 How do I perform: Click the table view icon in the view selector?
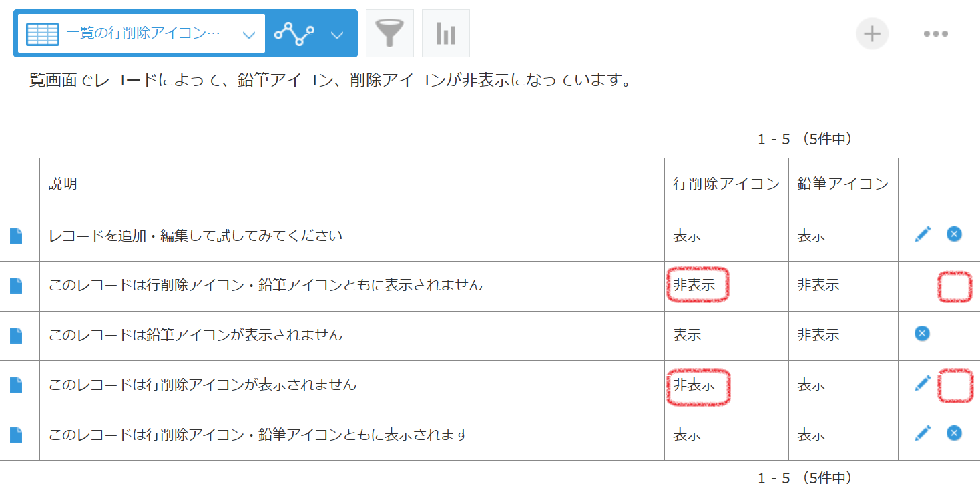point(42,32)
